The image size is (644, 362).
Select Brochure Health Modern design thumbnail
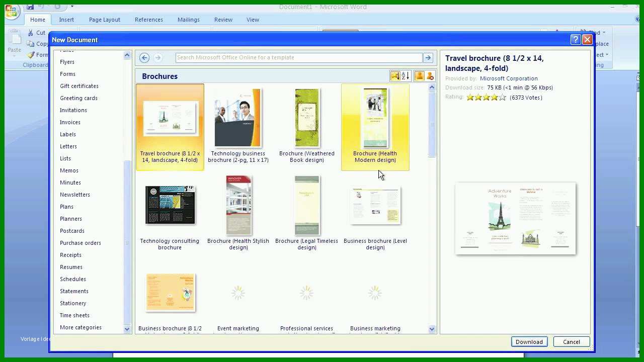(x=375, y=118)
